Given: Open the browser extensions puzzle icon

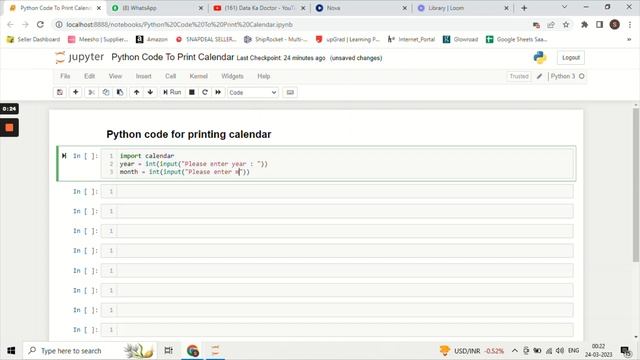Looking at the screenshot, I should [x=584, y=25].
